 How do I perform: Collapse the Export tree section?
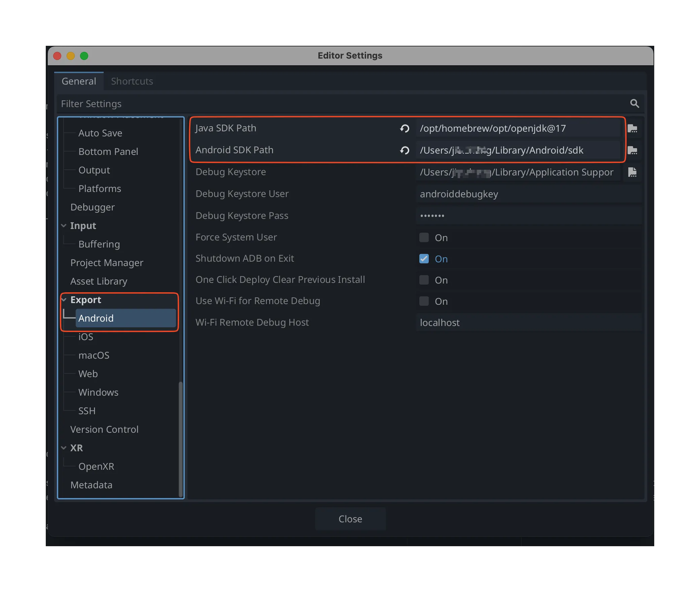64,300
